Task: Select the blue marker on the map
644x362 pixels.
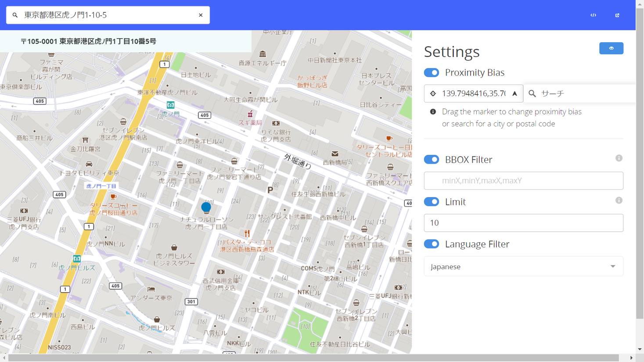Action: (x=206, y=207)
